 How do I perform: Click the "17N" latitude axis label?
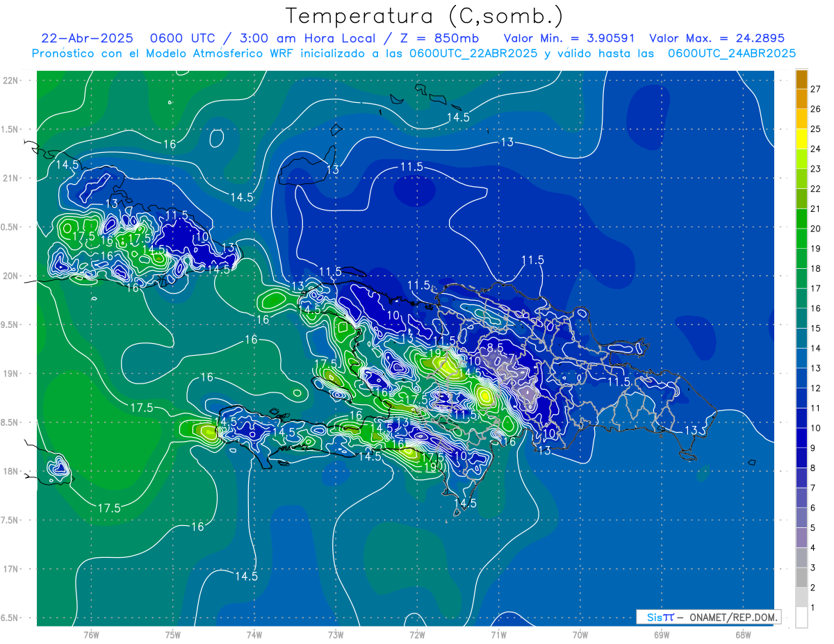[10, 569]
